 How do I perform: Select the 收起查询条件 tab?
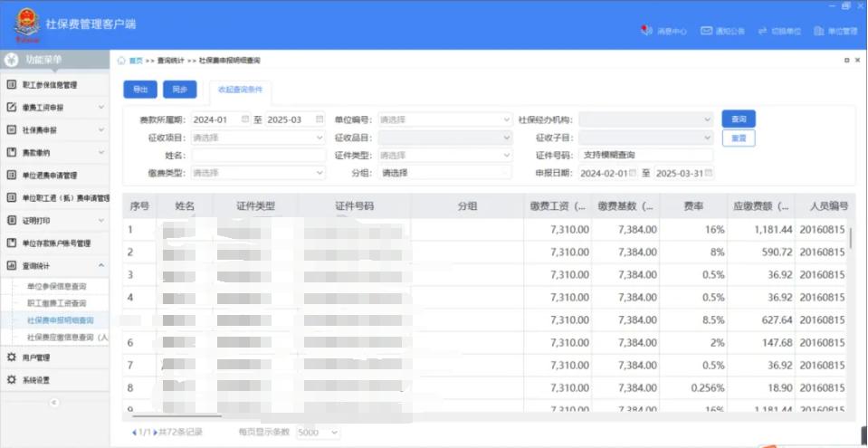point(240,90)
